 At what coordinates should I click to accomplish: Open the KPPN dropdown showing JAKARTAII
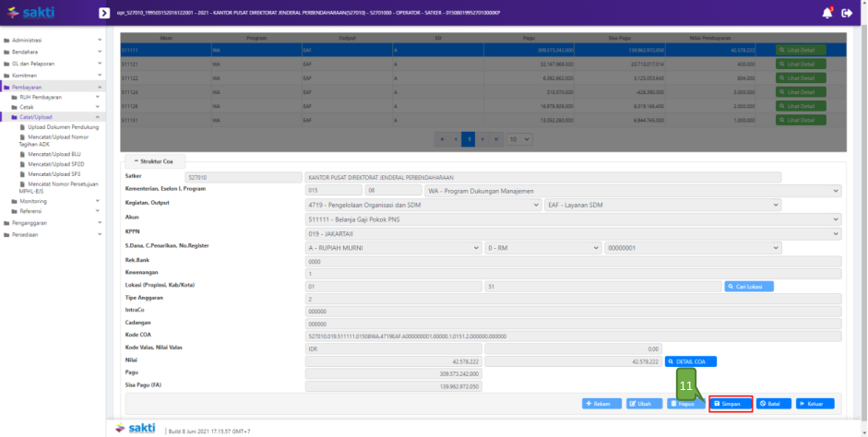pyautogui.click(x=573, y=233)
